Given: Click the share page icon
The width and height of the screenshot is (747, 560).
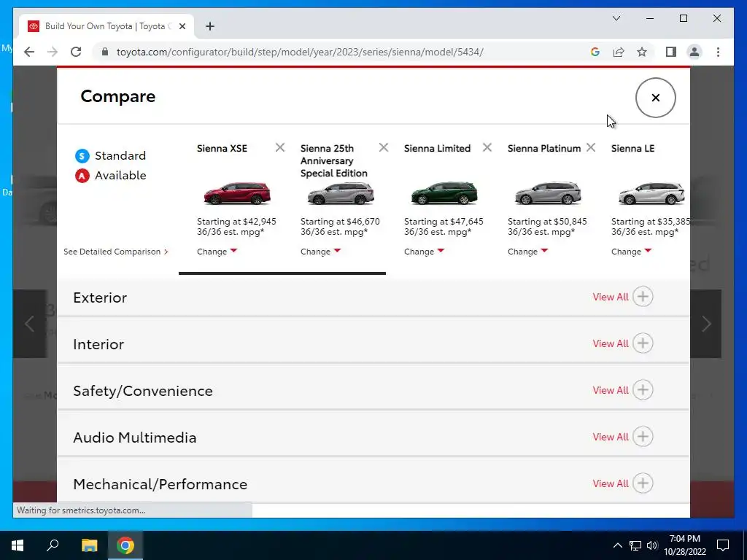Looking at the screenshot, I should [x=619, y=52].
